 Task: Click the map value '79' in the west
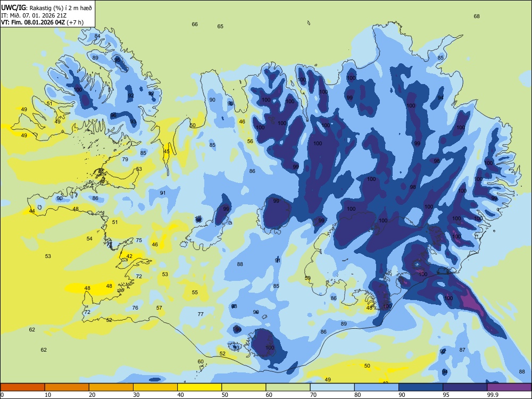(x=125, y=159)
